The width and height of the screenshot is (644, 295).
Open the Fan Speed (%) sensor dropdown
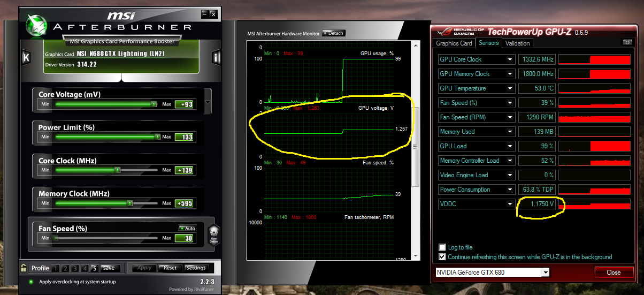click(510, 103)
